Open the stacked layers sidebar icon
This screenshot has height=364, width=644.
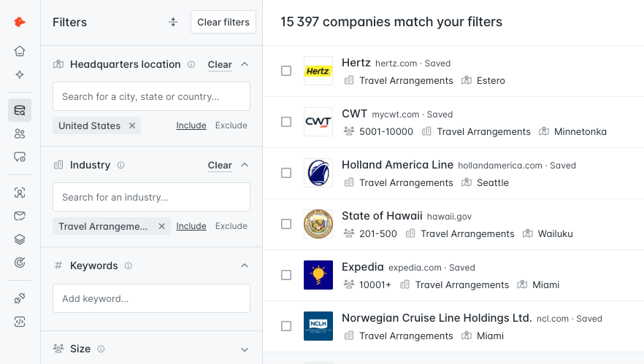(x=20, y=239)
